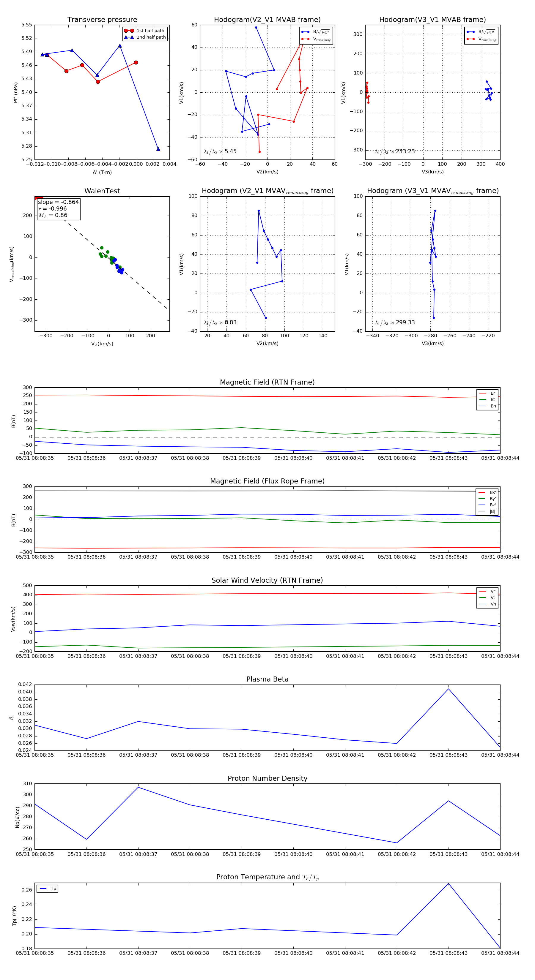The image size is (535, 980).
Task: Click the 'Hodogram(V3_V1 MVAB frame)' title
Action: click(432, 20)
